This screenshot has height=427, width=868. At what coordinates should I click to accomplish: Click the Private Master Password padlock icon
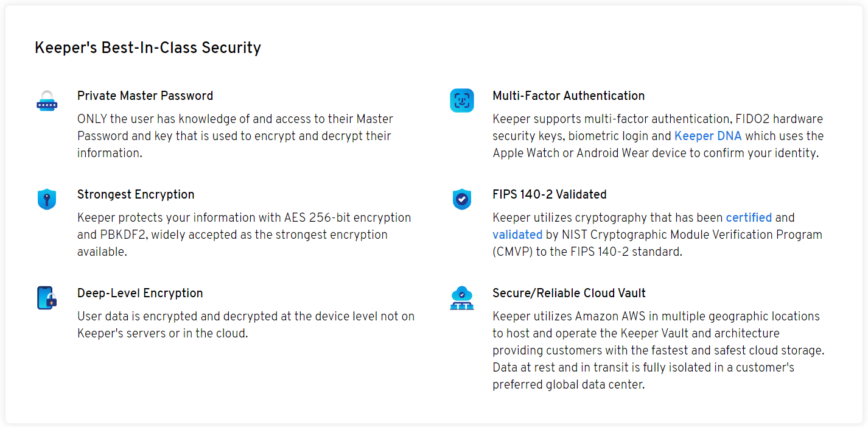pyautogui.click(x=47, y=101)
